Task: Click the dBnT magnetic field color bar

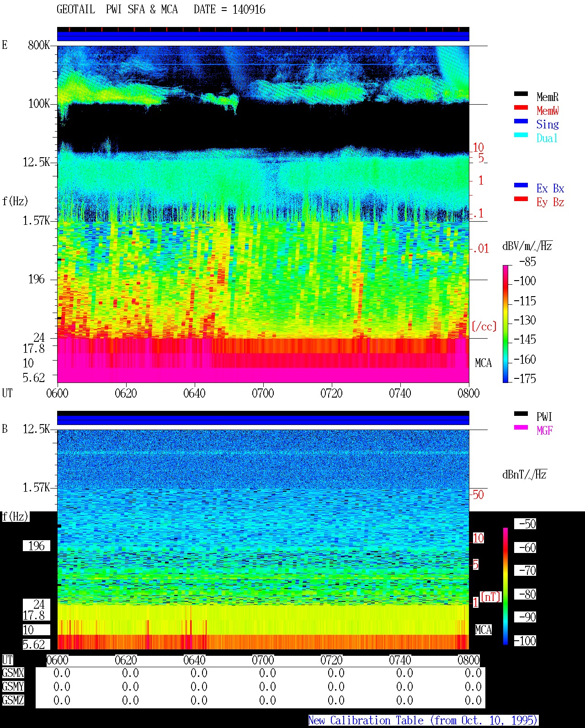Action: (505, 586)
